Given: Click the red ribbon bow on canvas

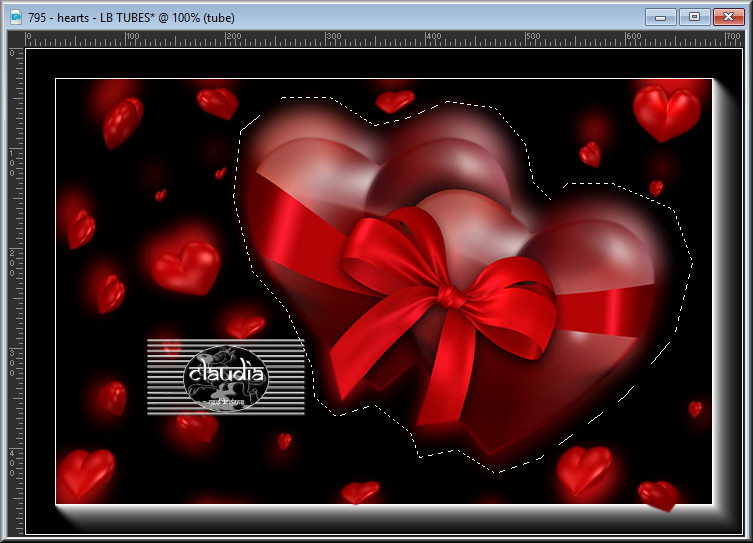Looking at the screenshot, I should (443, 315).
